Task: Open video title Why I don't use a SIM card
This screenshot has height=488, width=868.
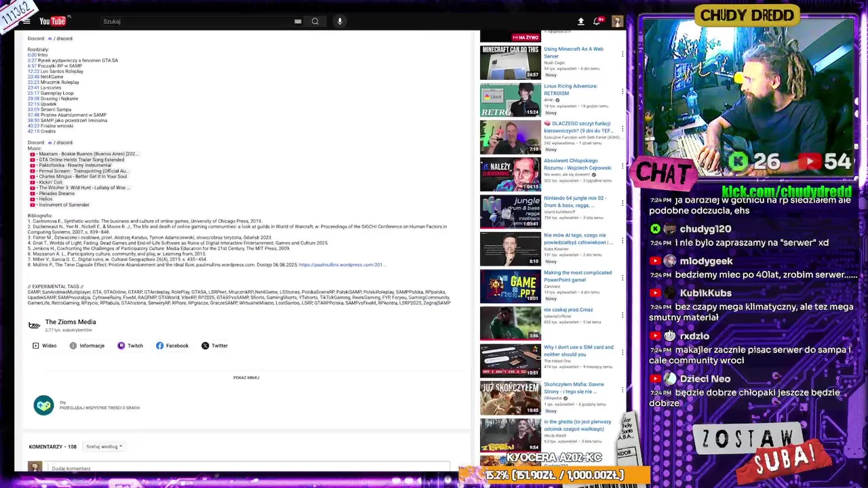Action: pyautogui.click(x=578, y=350)
